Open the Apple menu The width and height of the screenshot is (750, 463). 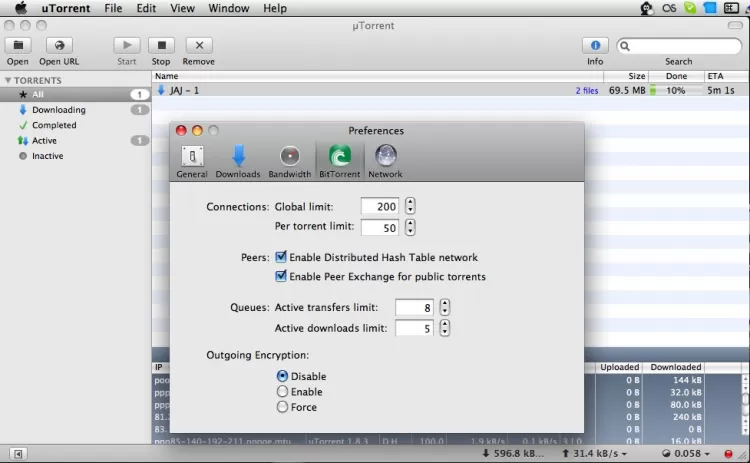(x=21, y=8)
